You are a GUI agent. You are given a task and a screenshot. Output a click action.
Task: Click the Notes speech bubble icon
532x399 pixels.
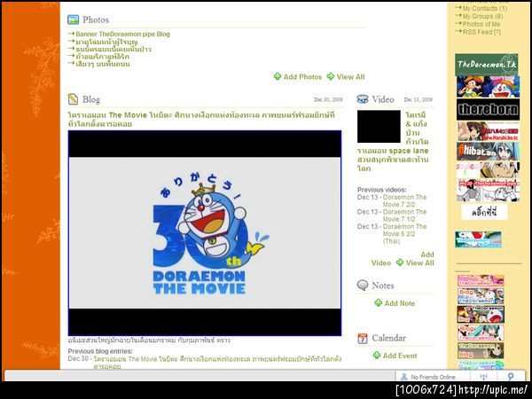pos(363,286)
